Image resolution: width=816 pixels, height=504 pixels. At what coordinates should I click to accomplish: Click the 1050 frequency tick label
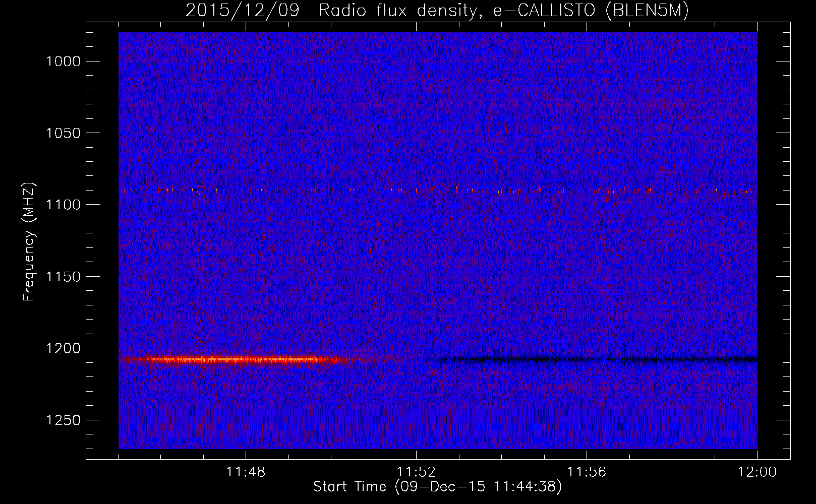coord(63,133)
